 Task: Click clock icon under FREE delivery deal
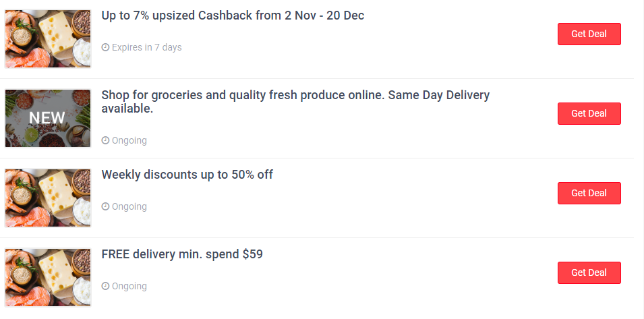(105, 286)
